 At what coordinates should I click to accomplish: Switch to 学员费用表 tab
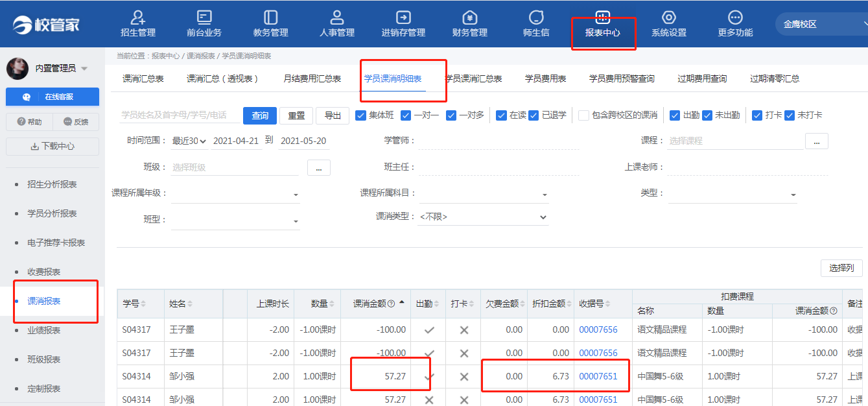click(546, 78)
